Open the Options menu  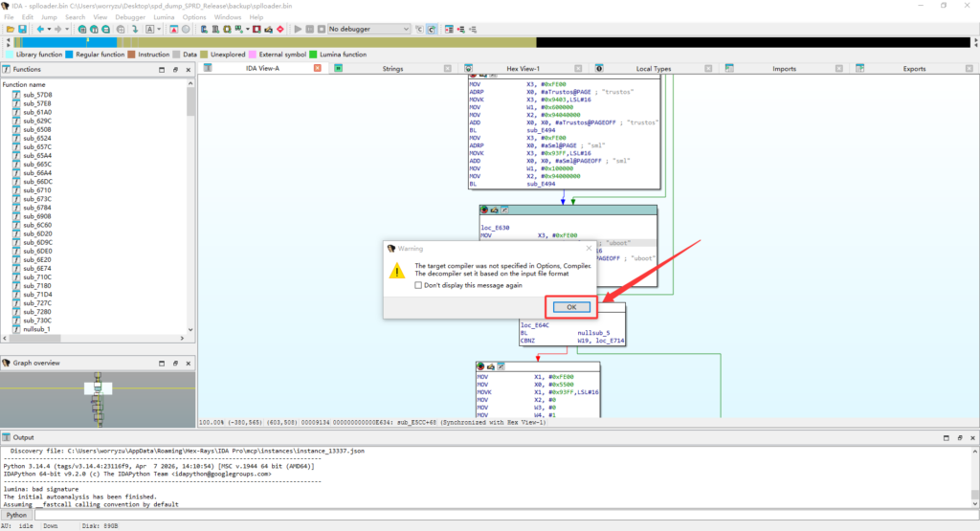click(x=194, y=17)
